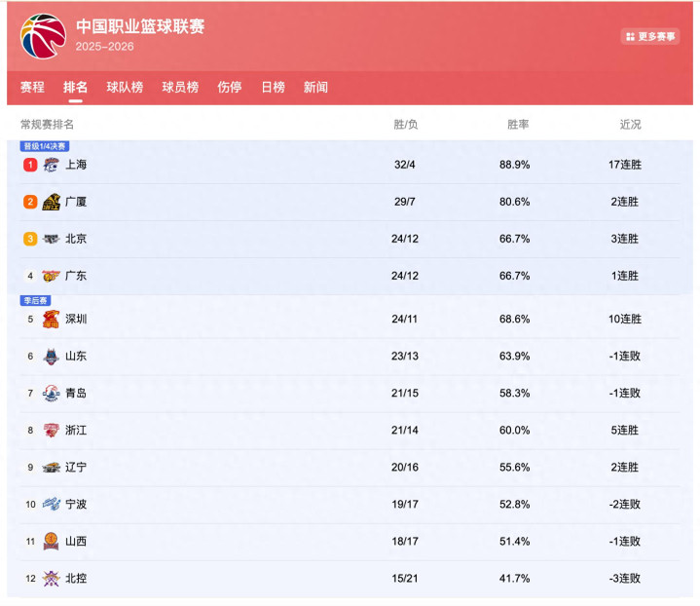Switch to the 伤停 tab
This screenshot has width=700, height=606.
[230, 87]
